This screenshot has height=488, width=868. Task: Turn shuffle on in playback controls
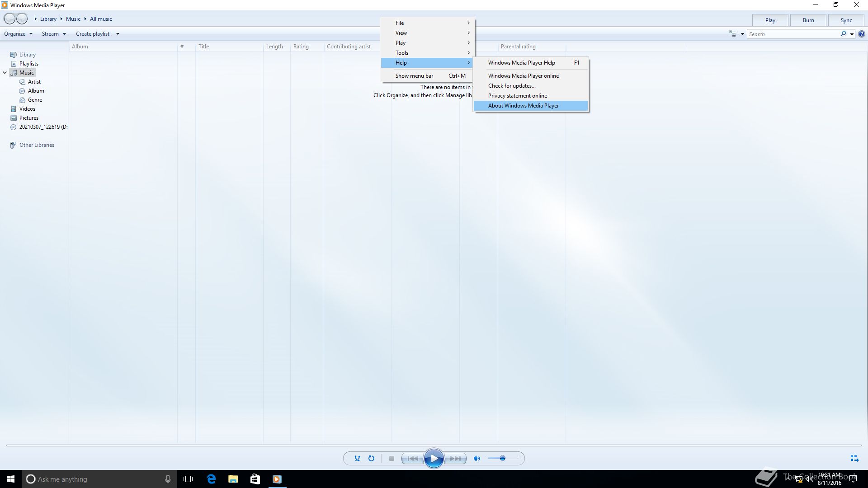pos(357,458)
